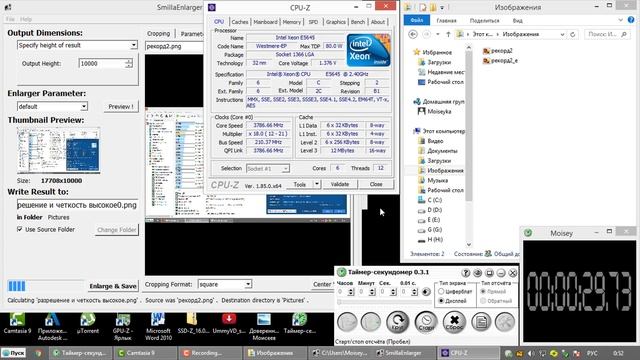Image resolution: width=640 pixels, height=360 pixels.
Task: Select the рекорд2 image file in Explorer
Action: [x=498, y=51]
